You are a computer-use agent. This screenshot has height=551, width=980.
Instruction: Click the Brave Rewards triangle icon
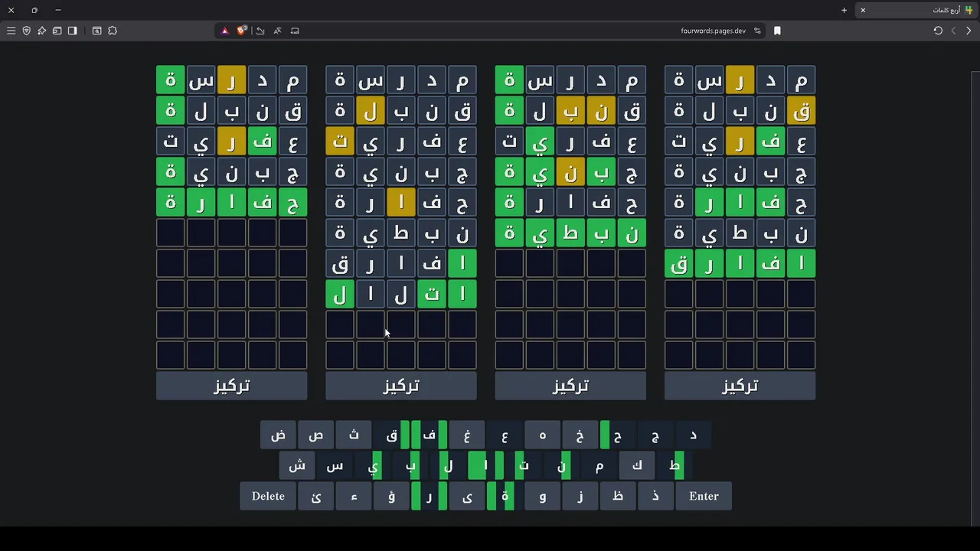pos(224,31)
